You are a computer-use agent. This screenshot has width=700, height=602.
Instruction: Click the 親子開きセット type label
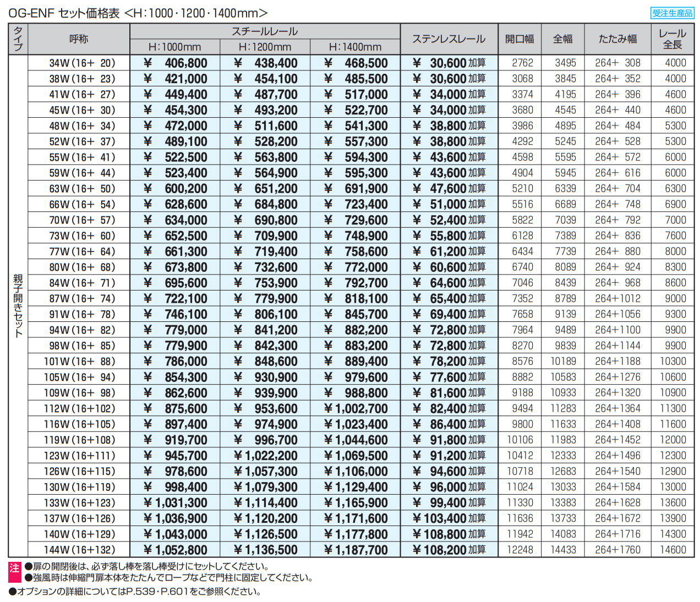(18, 306)
